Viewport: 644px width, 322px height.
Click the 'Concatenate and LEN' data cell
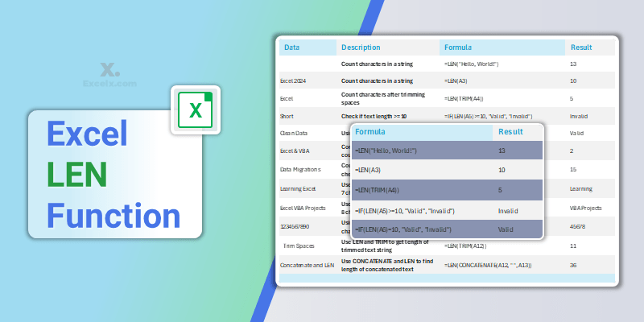[x=308, y=266]
